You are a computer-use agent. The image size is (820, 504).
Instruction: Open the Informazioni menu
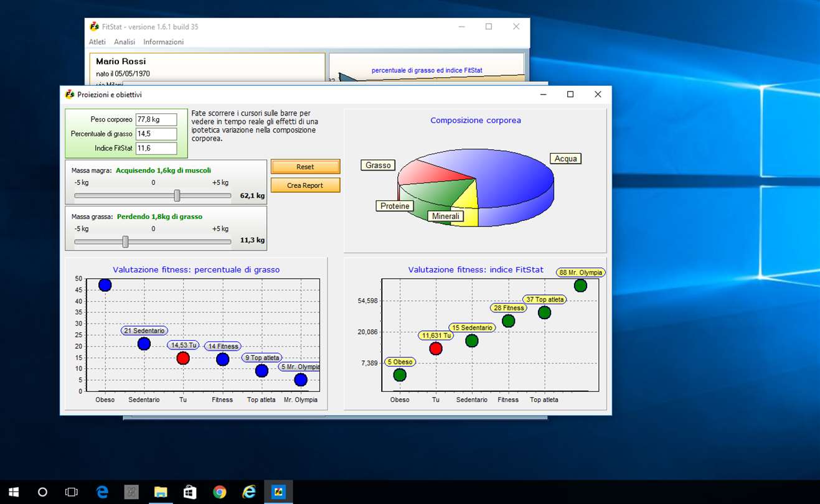(x=163, y=42)
